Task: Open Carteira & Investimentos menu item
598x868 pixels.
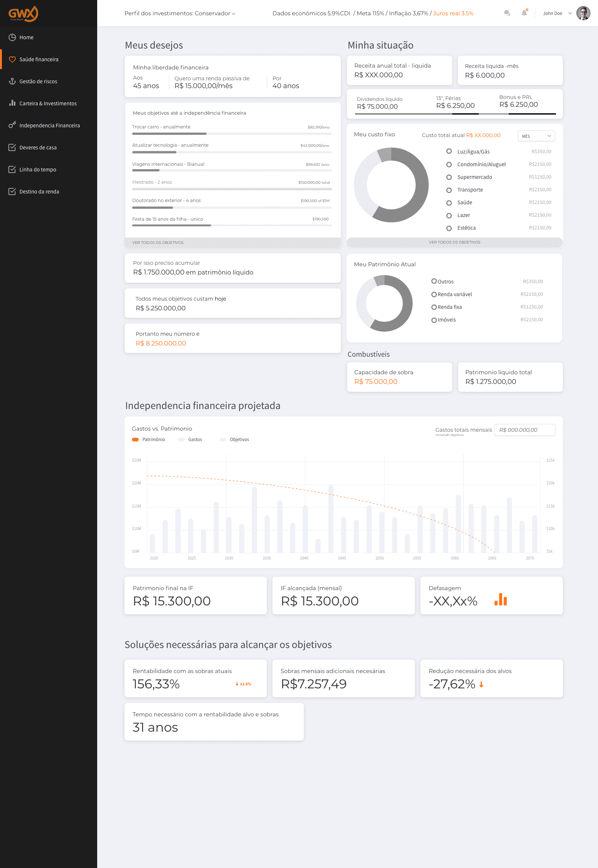Action: click(49, 103)
